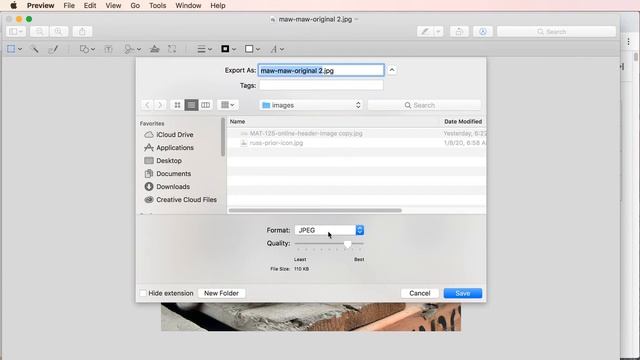Click the forward navigation arrow
This screenshot has height=360, width=640.
click(160, 105)
